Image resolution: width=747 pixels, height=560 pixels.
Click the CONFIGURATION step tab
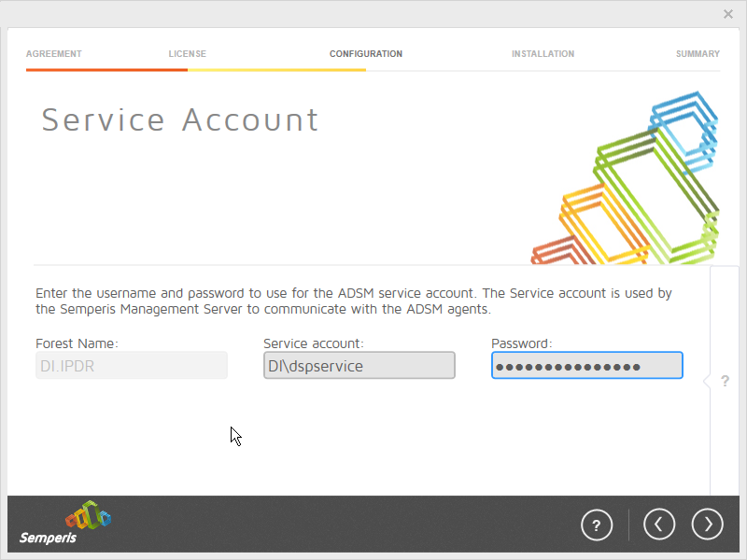coord(366,54)
